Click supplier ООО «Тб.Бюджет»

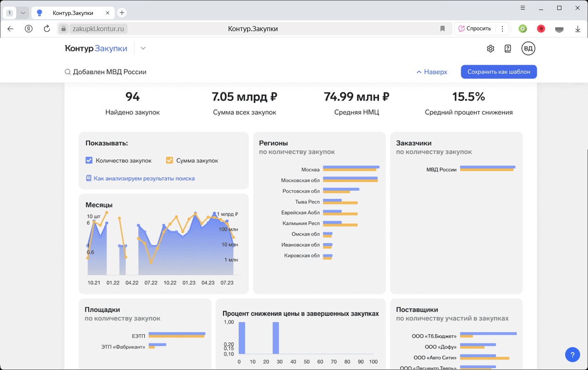[434, 336]
